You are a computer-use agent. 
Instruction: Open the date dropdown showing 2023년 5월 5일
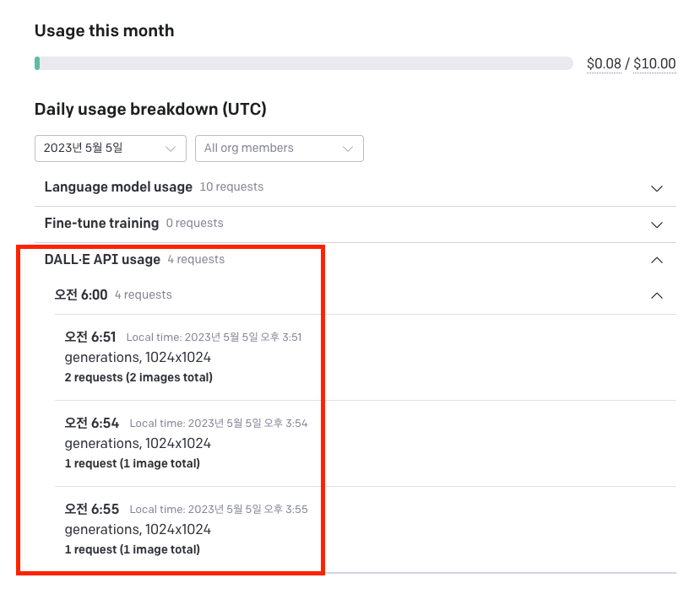tap(111, 148)
